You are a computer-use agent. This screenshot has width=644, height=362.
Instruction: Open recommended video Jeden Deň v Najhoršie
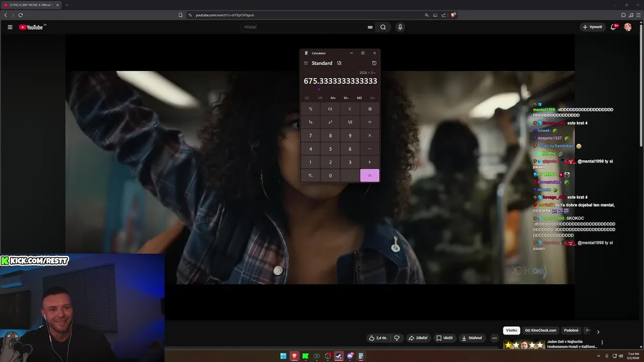point(572,344)
